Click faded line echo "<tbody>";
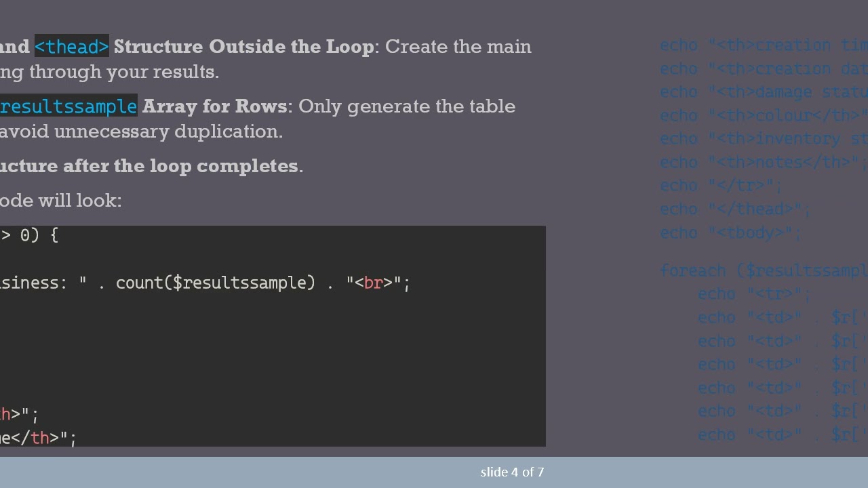Screen dimensions: 868x488 (731, 233)
